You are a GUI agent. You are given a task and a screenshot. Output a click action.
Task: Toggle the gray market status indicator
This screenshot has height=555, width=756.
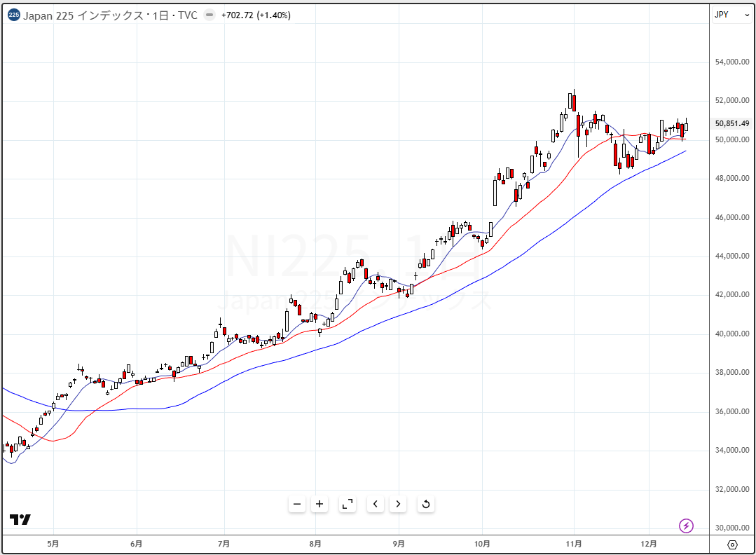(209, 15)
